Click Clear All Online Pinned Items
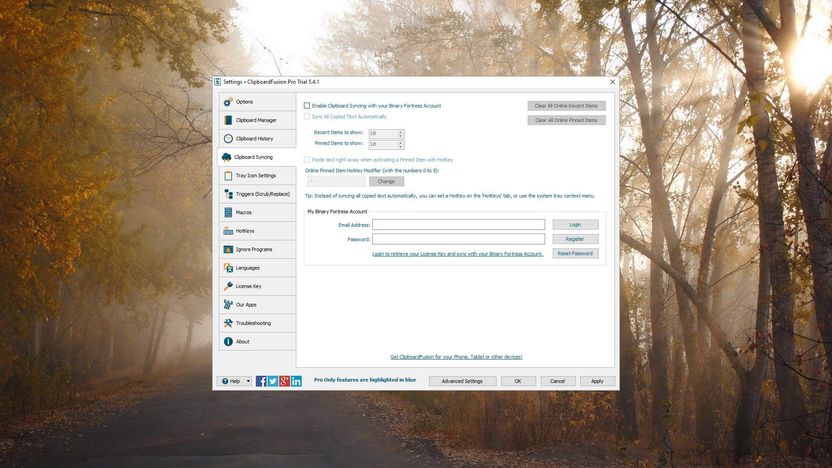832x468 pixels. pyautogui.click(x=566, y=120)
